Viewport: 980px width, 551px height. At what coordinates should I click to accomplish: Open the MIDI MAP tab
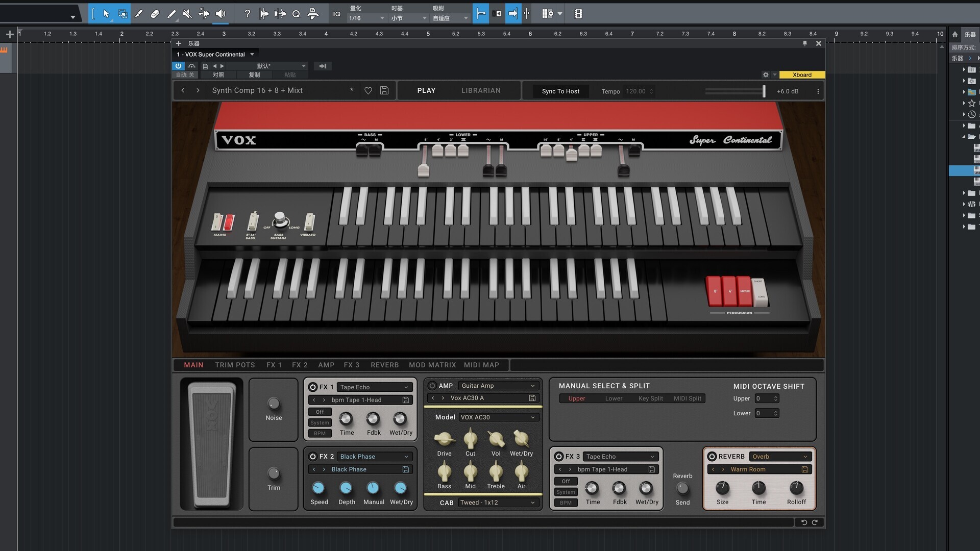481,365
